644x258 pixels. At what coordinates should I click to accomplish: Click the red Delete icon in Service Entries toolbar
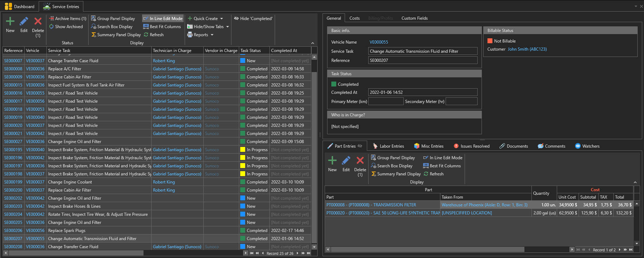pyautogui.click(x=38, y=22)
